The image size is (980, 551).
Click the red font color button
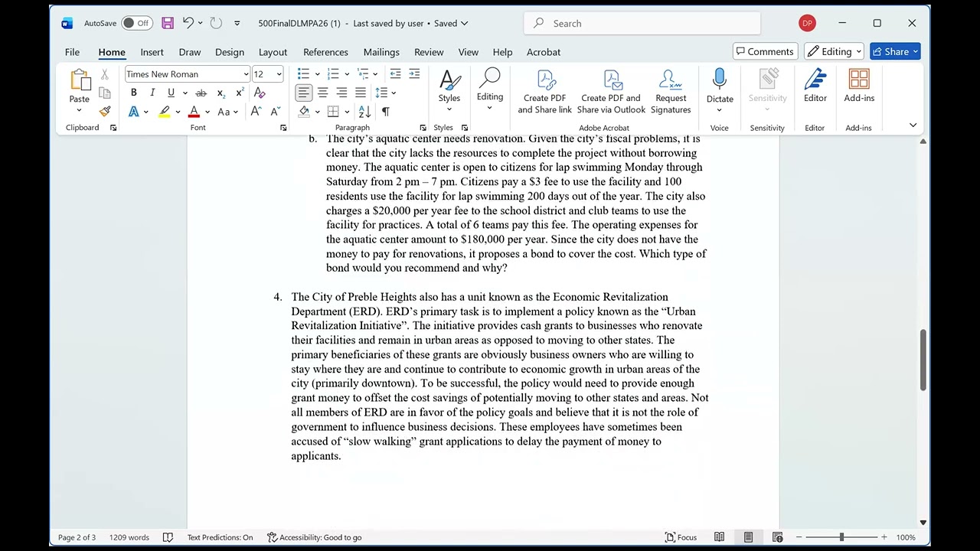[194, 112]
